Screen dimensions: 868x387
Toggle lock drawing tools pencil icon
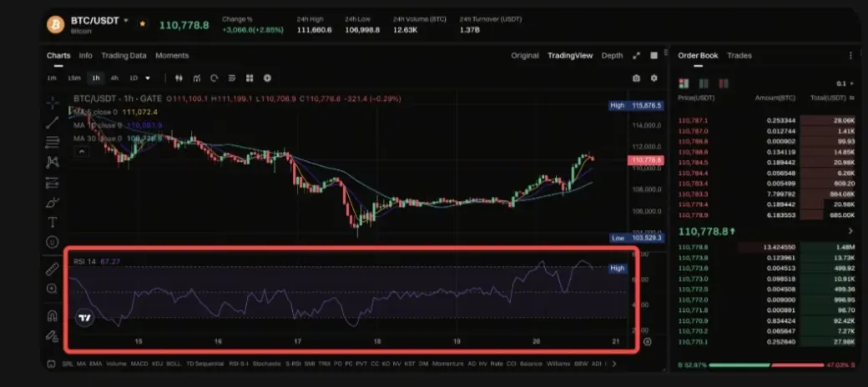click(x=53, y=335)
